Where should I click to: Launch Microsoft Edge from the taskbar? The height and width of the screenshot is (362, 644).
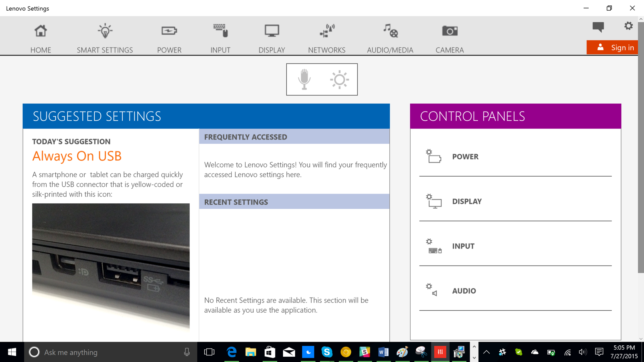(232, 352)
